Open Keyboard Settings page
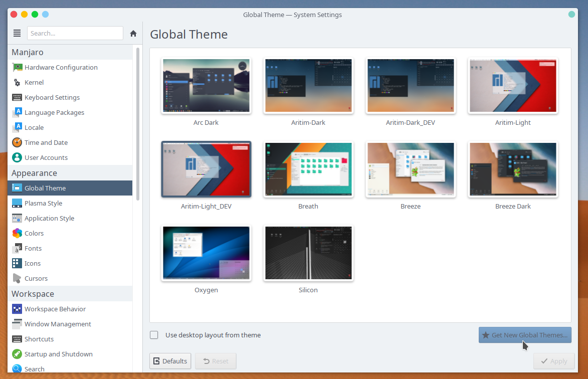This screenshot has height=379, width=588. click(70, 97)
